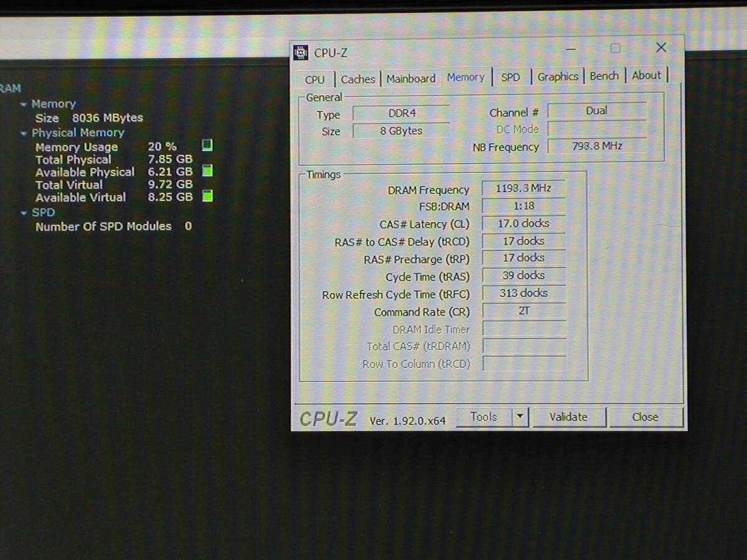Screen dimensions: 747x560
Task: Click the NB Frequency 798.8 MHz value
Action: tap(597, 146)
